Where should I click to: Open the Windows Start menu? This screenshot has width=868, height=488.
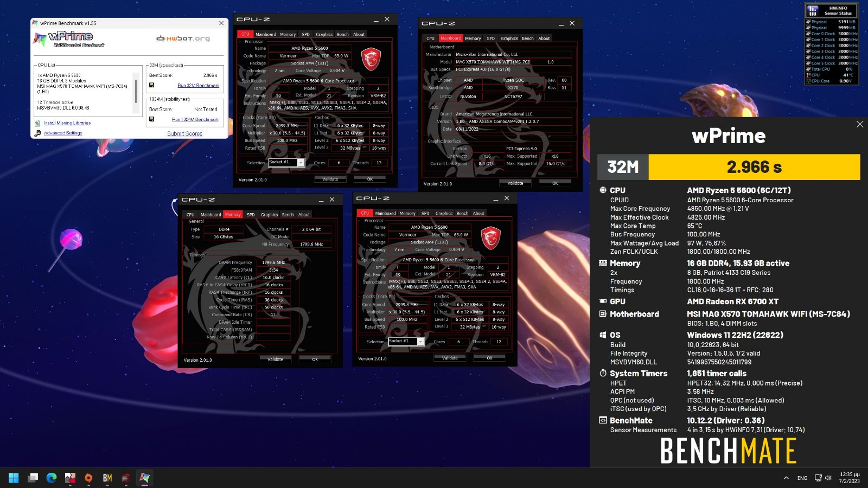coord(14,478)
